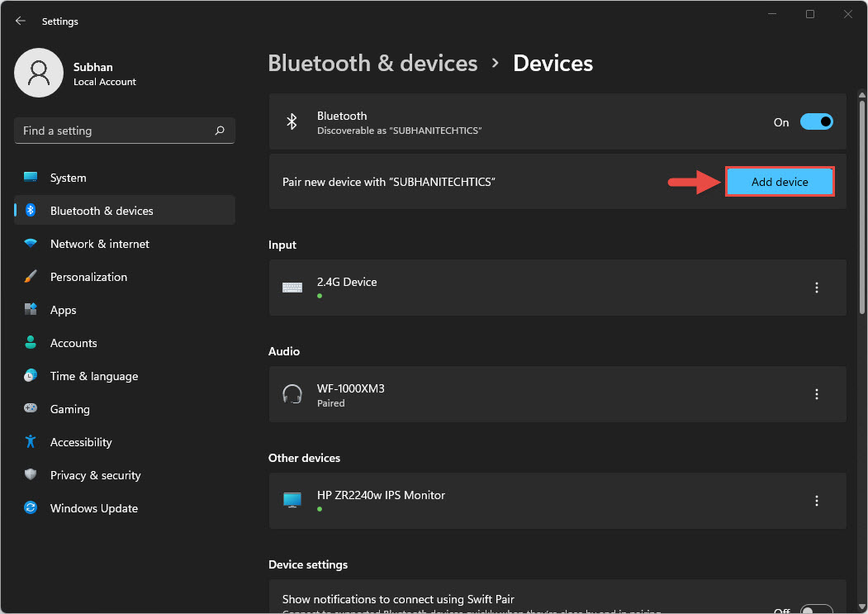Click the vertical scrollbar thumb
Image resolution: width=868 pixels, height=614 pixels.
point(862,207)
